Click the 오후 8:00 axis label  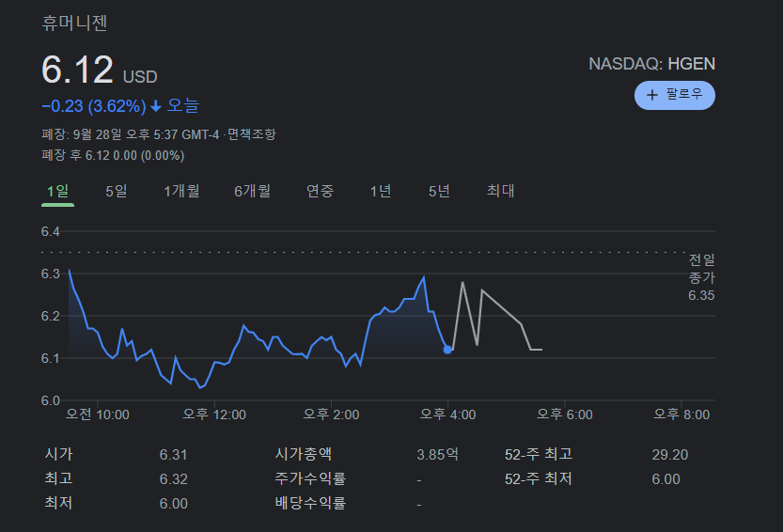click(x=681, y=415)
